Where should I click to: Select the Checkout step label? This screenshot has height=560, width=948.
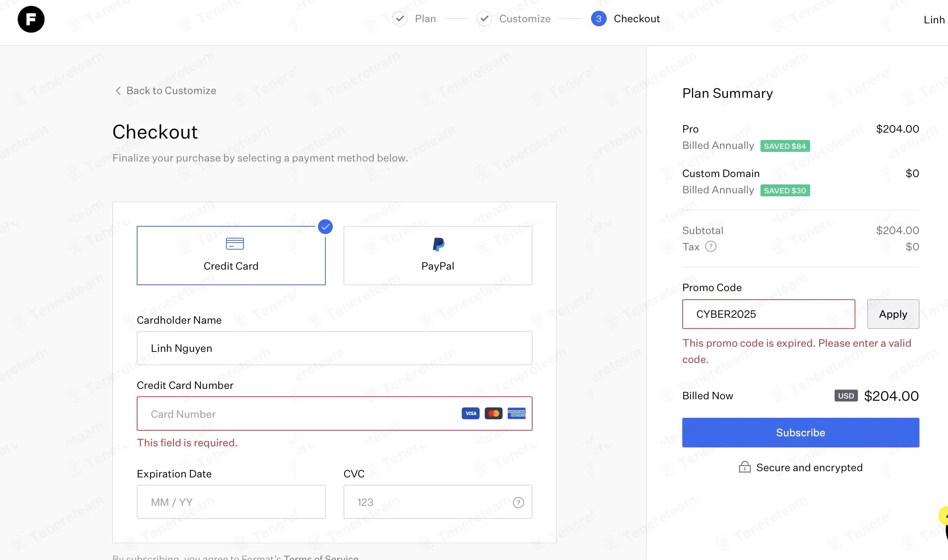[637, 19]
